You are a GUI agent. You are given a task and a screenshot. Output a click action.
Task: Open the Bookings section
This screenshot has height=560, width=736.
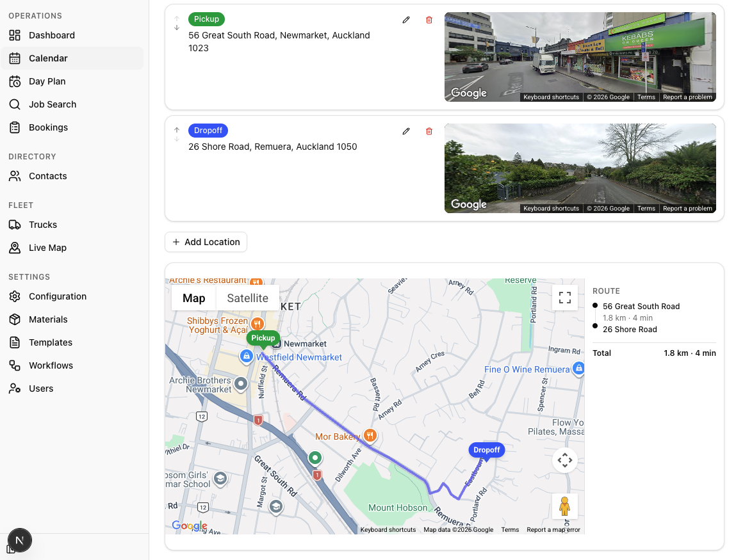[x=72, y=127]
